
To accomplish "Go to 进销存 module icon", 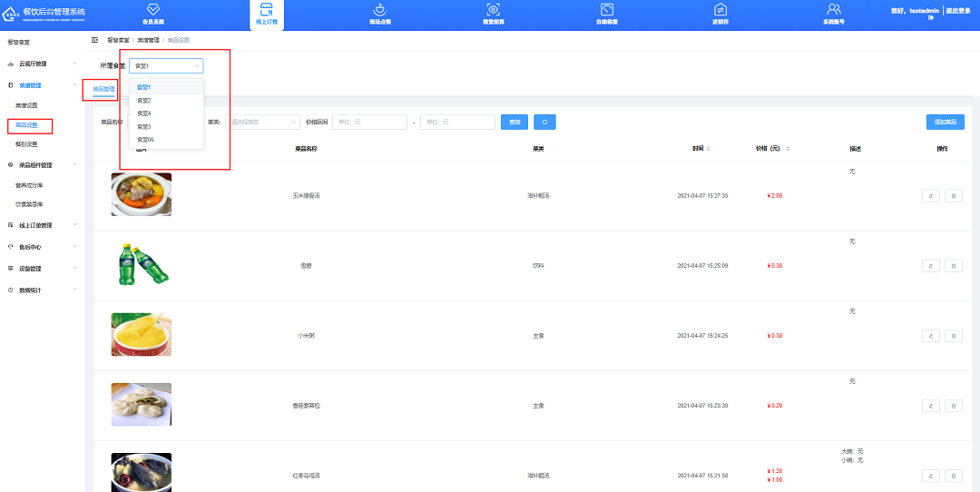I will click(720, 10).
